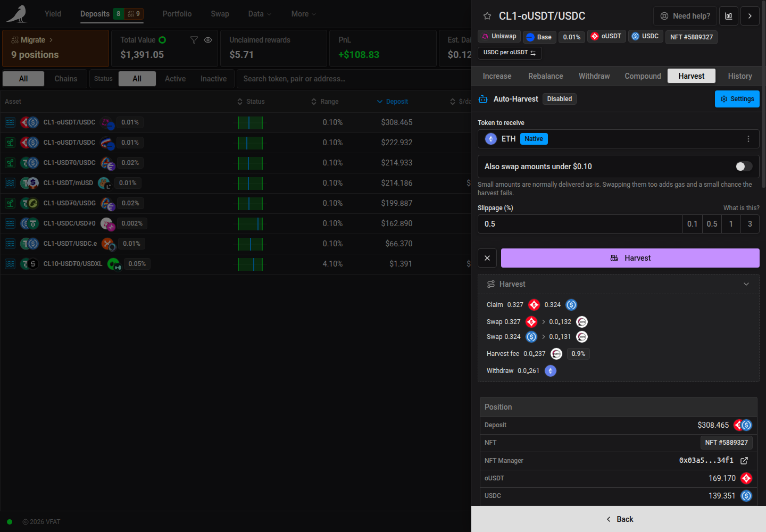Click the right-arrow button in panel header

click(750, 16)
